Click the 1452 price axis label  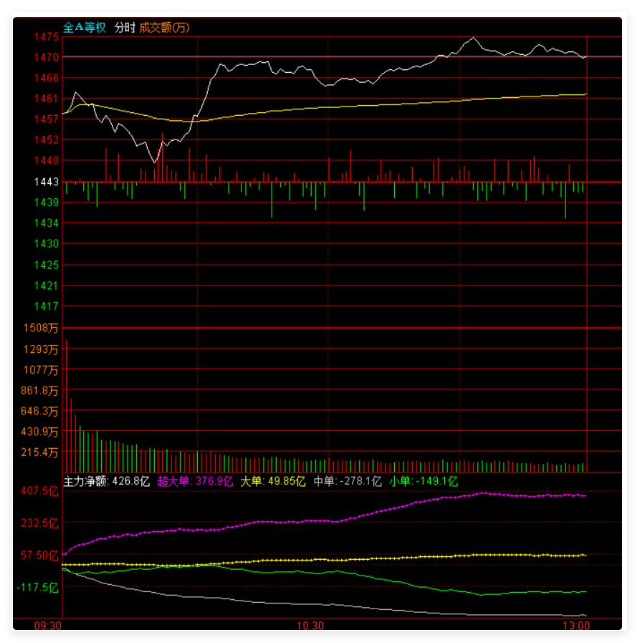[x=46, y=140]
